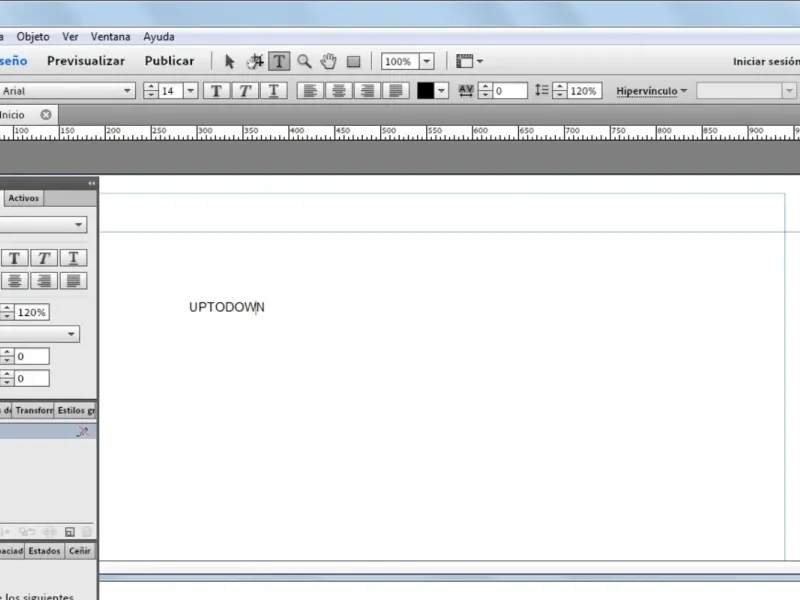This screenshot has width=800, height=600.
Task: Click the 120% leading field in left panel
Action: point(32,312)
